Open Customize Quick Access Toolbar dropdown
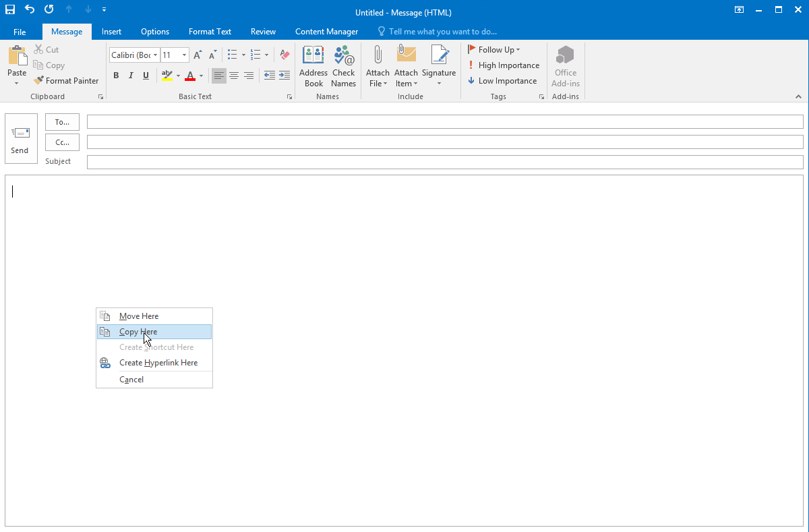The width and height of the screenshot is (809, 532). (104, 9)
